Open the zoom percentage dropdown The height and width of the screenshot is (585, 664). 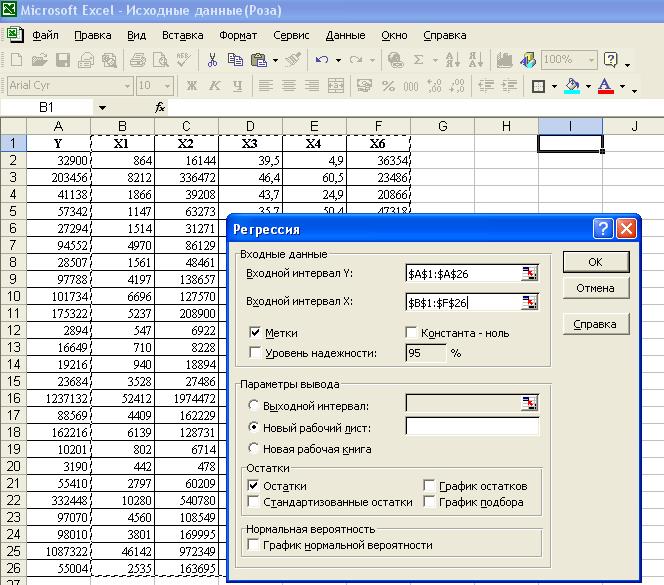[590, 60]
